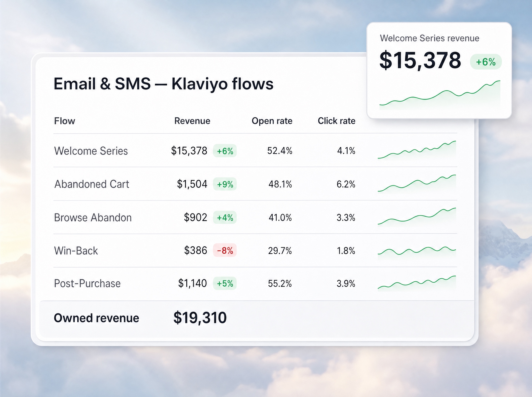Click the 48.1% open rate value
Screen dimensions: 532x397
280,184
